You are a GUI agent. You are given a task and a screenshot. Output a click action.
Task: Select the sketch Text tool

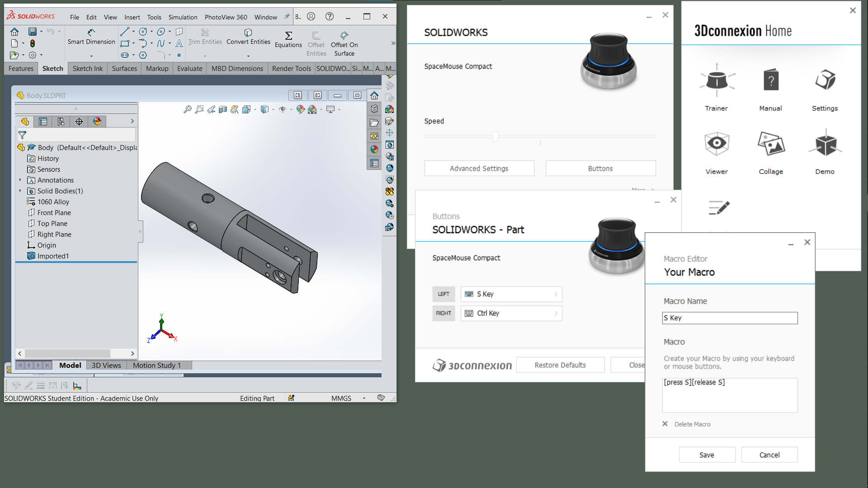179,43
